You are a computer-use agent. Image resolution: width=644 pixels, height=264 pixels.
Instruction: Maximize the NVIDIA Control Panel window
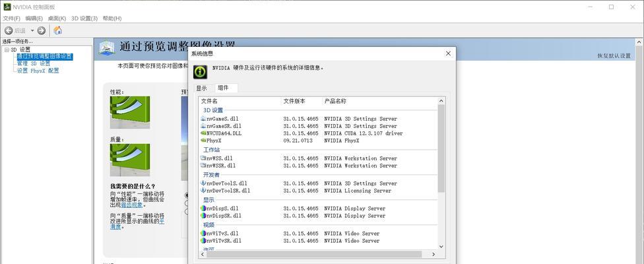(x=611, y=7)
